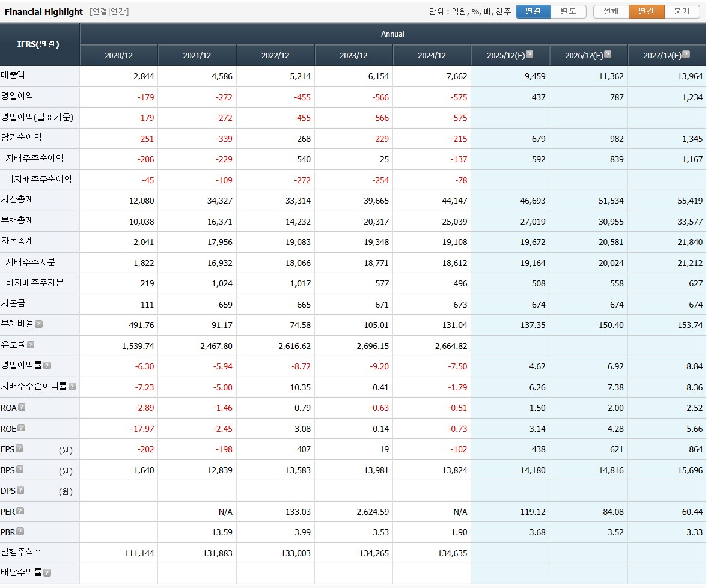The height and width of the screenshot is (588, 708).
Task: Click the 2024/12 매출액 value 7,662
Action: tap(457, 76)
